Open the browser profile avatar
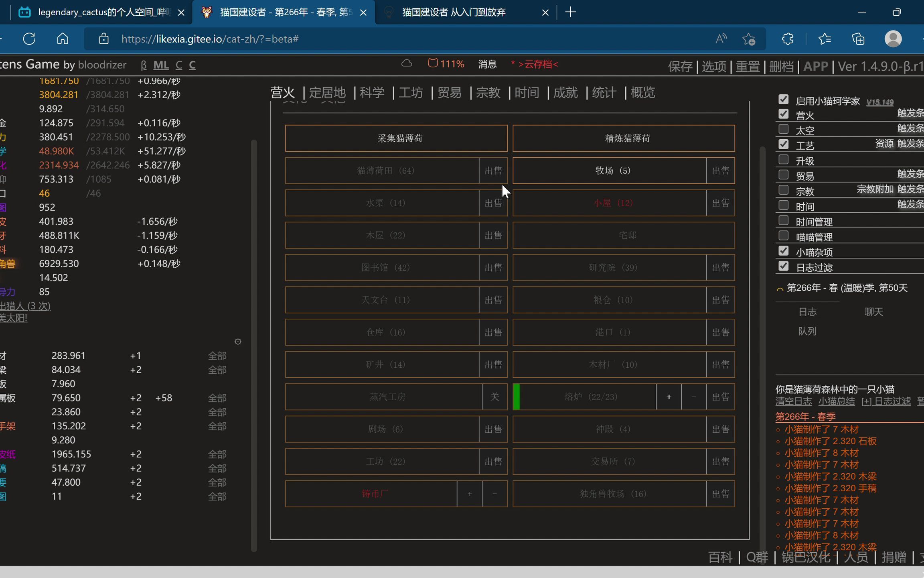 click(x=893, y=39)
